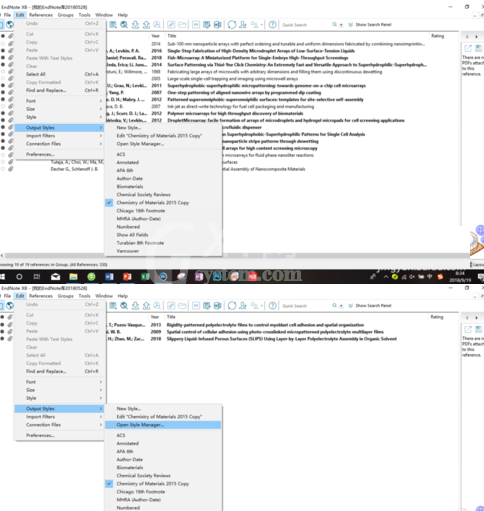Click Open Link icon in upper toolbar
484x511 pixels.
(x=171, y=25)
